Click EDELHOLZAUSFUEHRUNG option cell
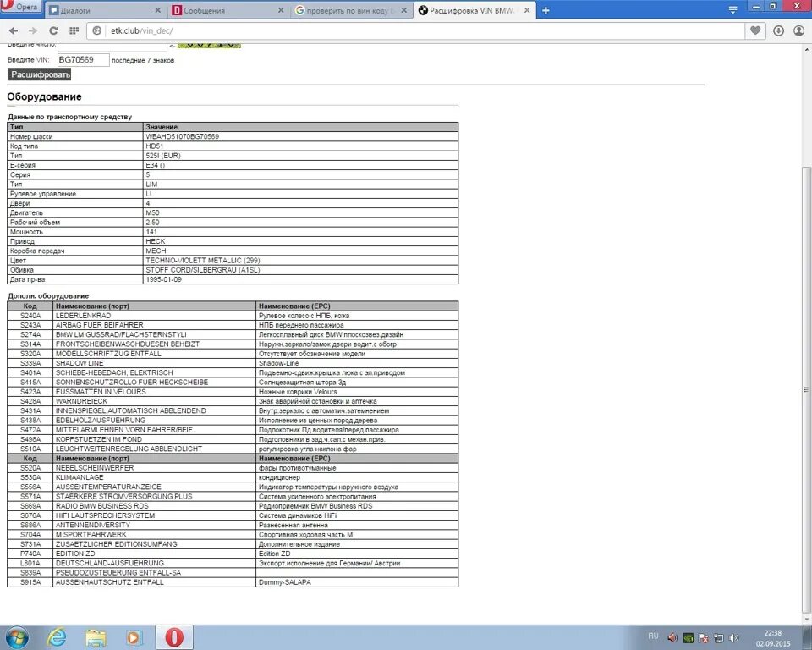812x650 pixels. coord(154,421)
